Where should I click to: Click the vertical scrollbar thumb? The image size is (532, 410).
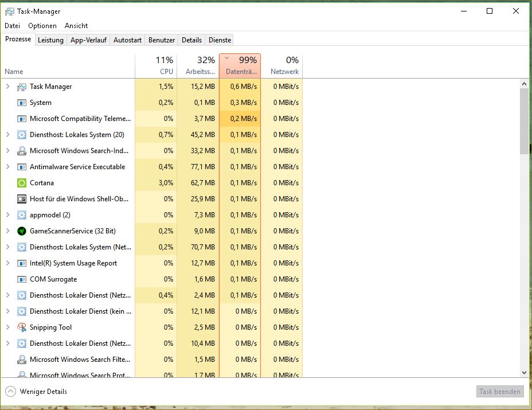point(524,121)
